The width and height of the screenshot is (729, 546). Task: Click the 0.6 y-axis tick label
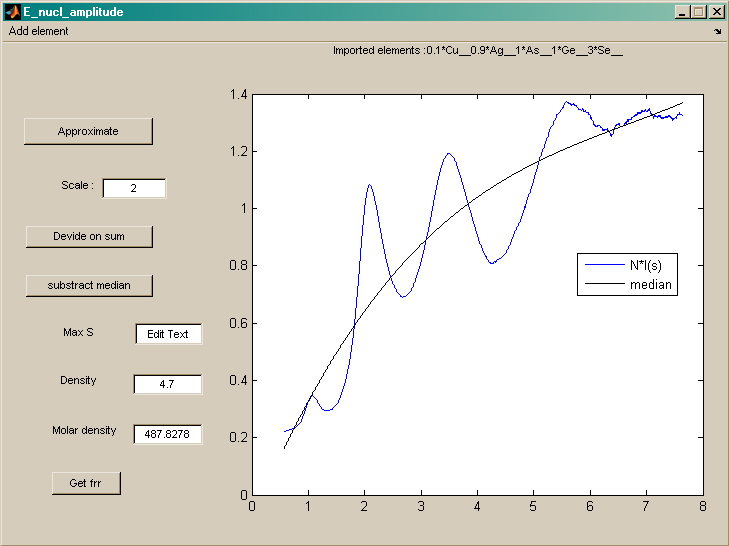238,323
